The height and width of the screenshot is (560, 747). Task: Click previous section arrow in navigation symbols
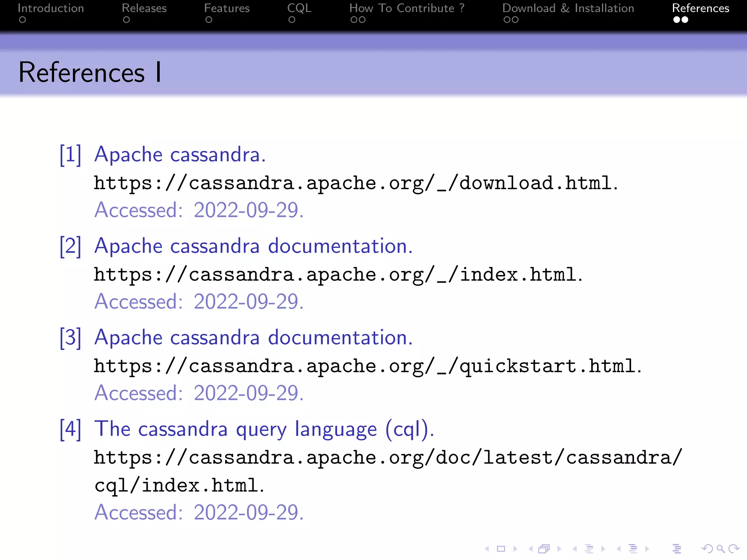coord(619,549)
